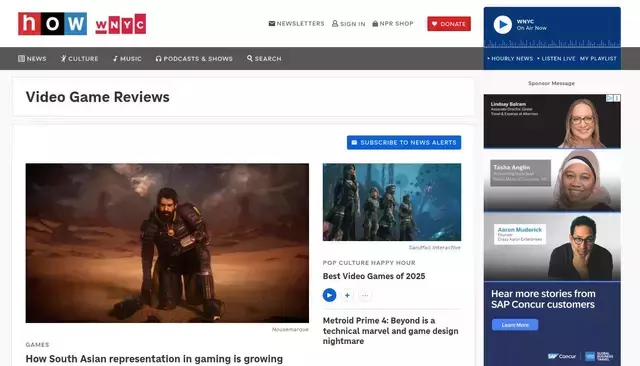Open the Music navigation menu

(127, 59)
